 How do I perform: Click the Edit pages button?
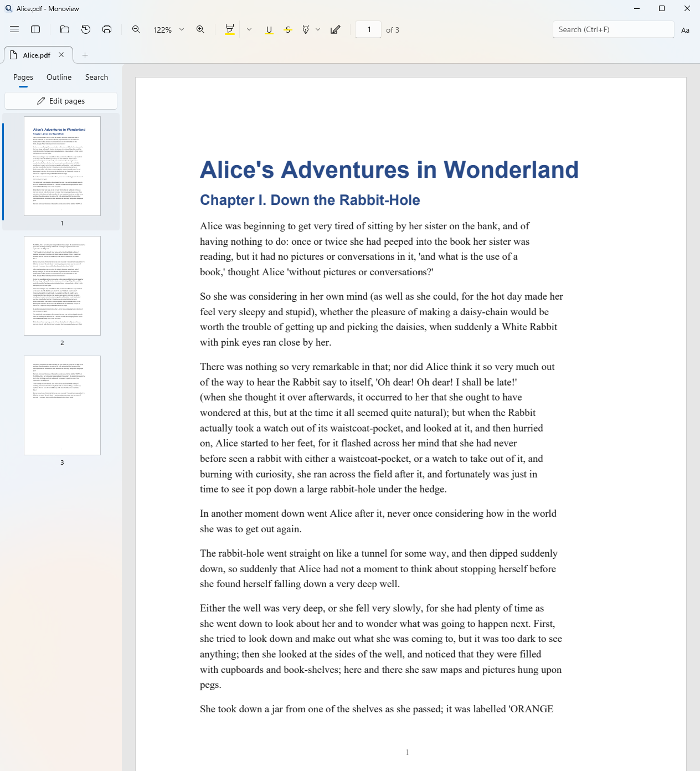pyautogui.click(x=61, y=101)
